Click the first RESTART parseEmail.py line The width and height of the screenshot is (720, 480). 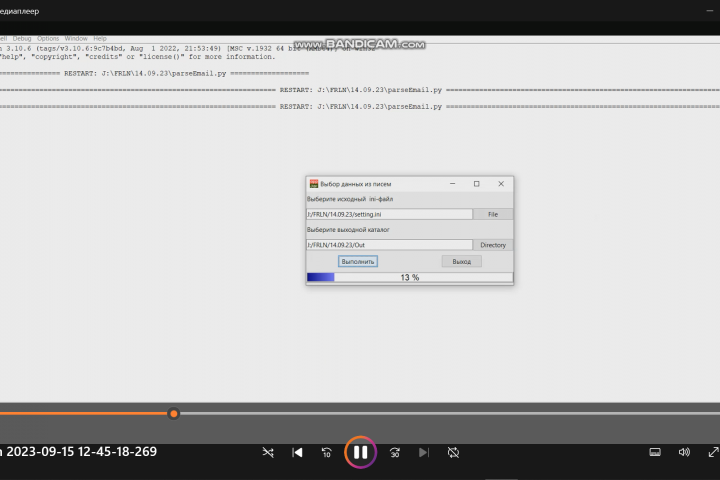(154, 73)
